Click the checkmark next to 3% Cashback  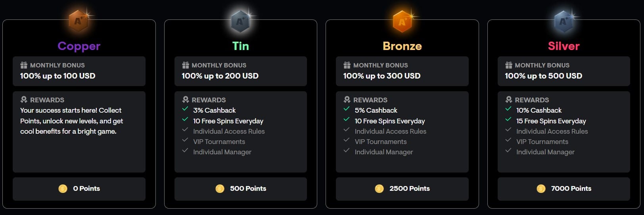(185, 109)
